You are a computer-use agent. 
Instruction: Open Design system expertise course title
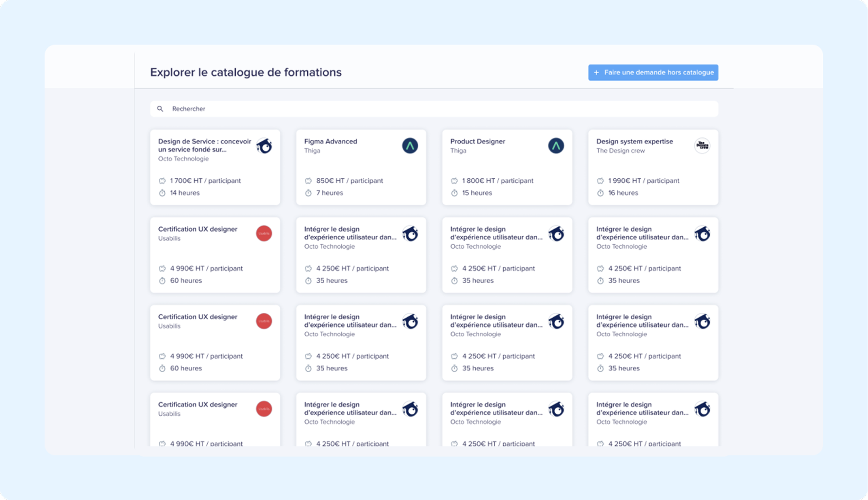pos(634,141)
